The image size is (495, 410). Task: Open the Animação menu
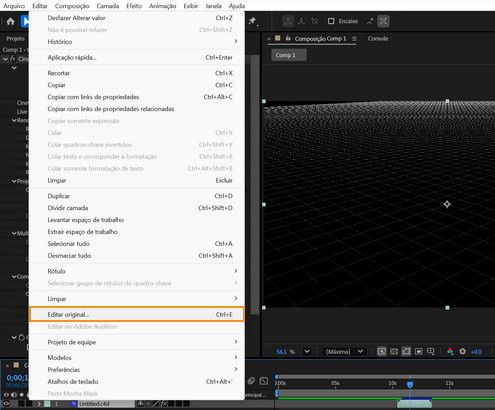pyautogui.click(x=162, y=6)
